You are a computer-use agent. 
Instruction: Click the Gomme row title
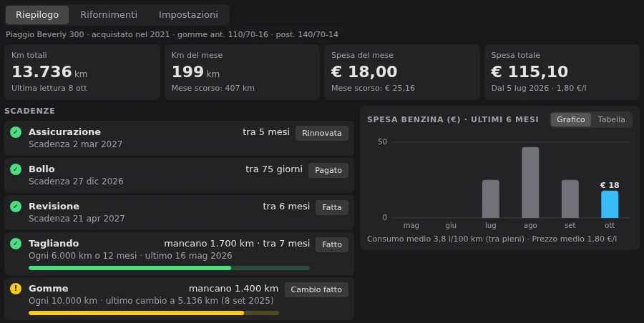48,288
